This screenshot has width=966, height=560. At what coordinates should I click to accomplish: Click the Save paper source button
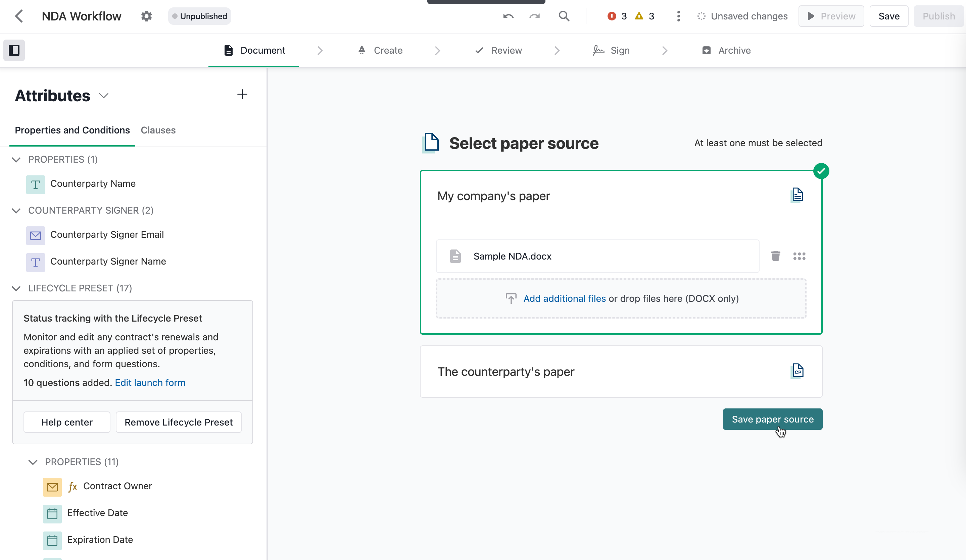(772, 419)
